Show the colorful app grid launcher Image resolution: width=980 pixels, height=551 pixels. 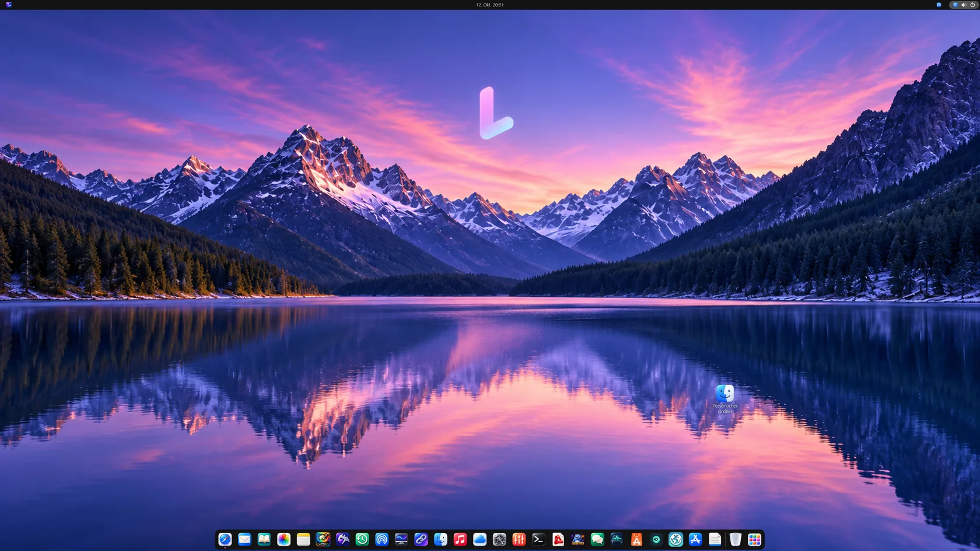point(754,539)
